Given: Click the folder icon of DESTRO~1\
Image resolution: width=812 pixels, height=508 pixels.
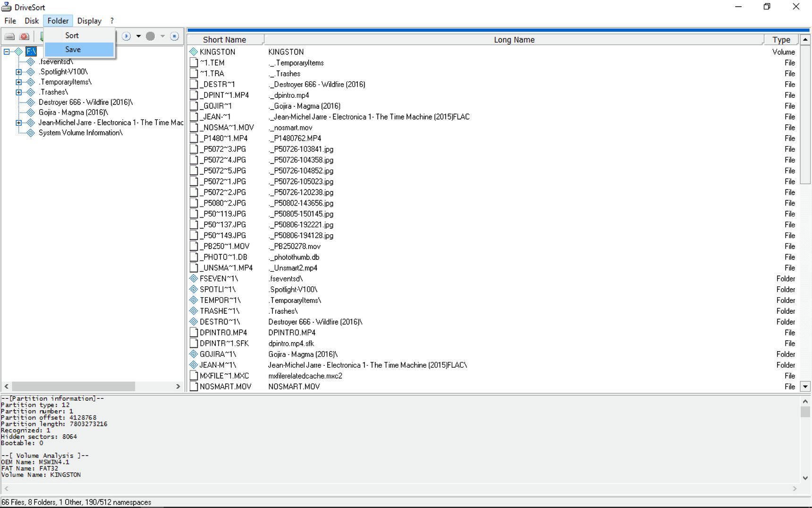Looking at the screenshot, I should [x=194, y=322].
